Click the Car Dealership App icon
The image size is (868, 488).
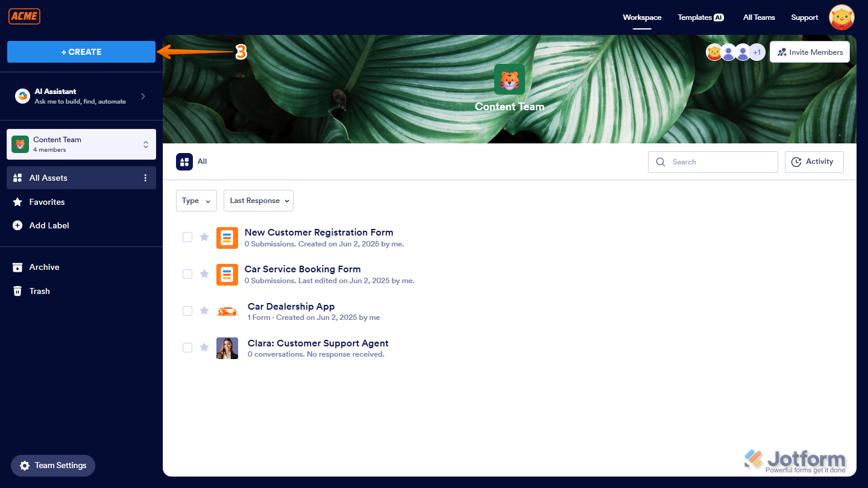[x=227, y=311]
